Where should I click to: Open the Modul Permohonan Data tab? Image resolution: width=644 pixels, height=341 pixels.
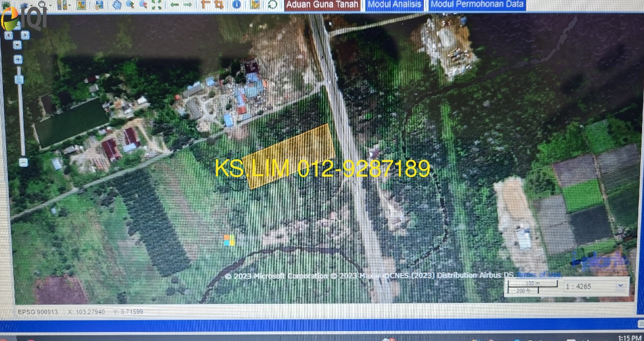click(x=477, y=5)
